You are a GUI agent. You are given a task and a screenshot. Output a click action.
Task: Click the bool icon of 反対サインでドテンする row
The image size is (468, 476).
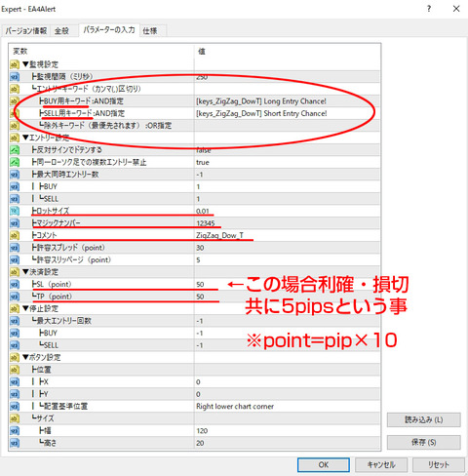(15, 150)
